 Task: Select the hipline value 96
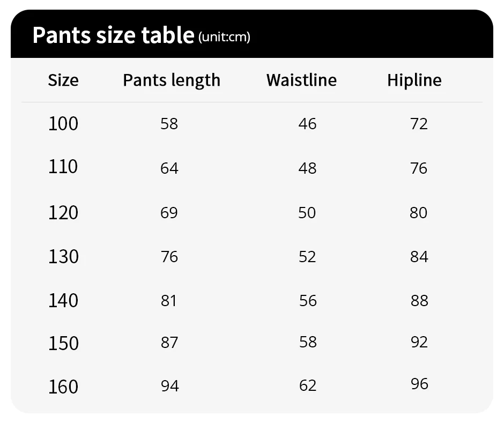(419, 384)
